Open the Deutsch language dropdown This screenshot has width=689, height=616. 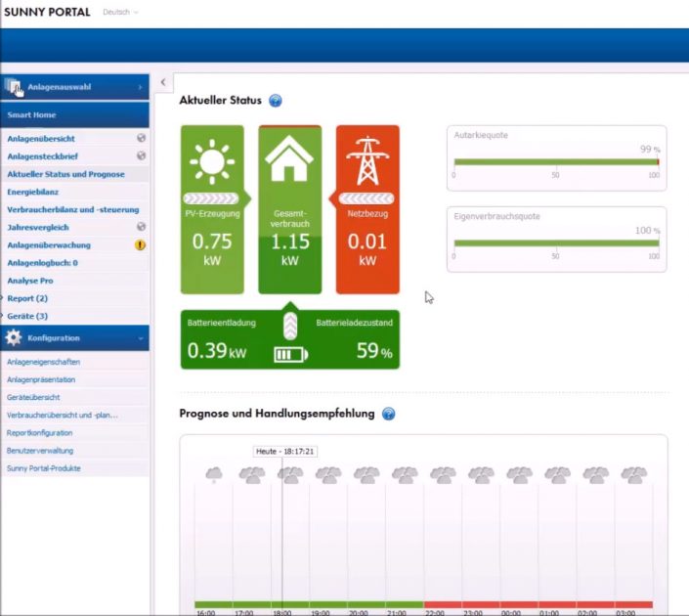pyautogui.click(x=120, y=12)
